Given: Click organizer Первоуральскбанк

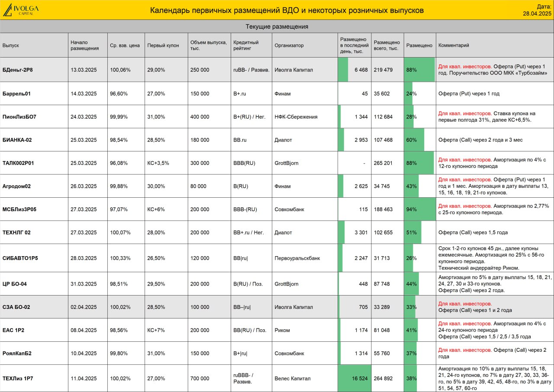Looking at the screenshot, I should (297, 258).
